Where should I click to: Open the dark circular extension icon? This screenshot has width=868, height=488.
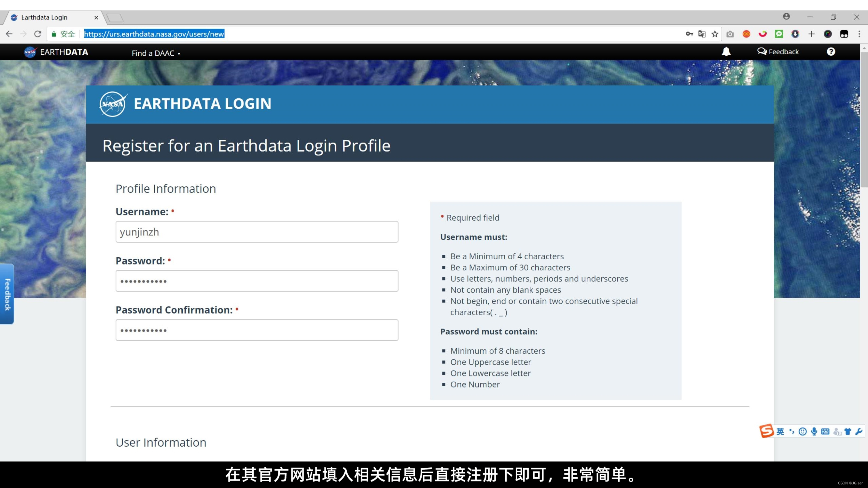(x=828, y=34)
